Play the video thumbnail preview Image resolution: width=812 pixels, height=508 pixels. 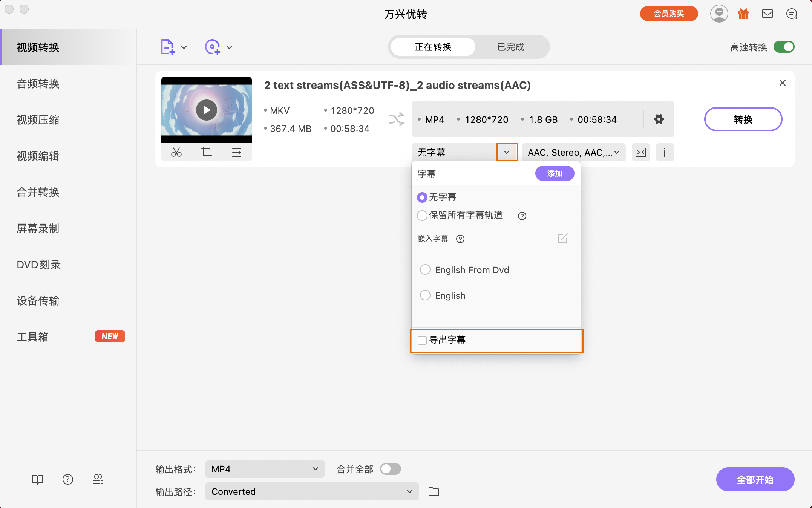click(207, 110)
